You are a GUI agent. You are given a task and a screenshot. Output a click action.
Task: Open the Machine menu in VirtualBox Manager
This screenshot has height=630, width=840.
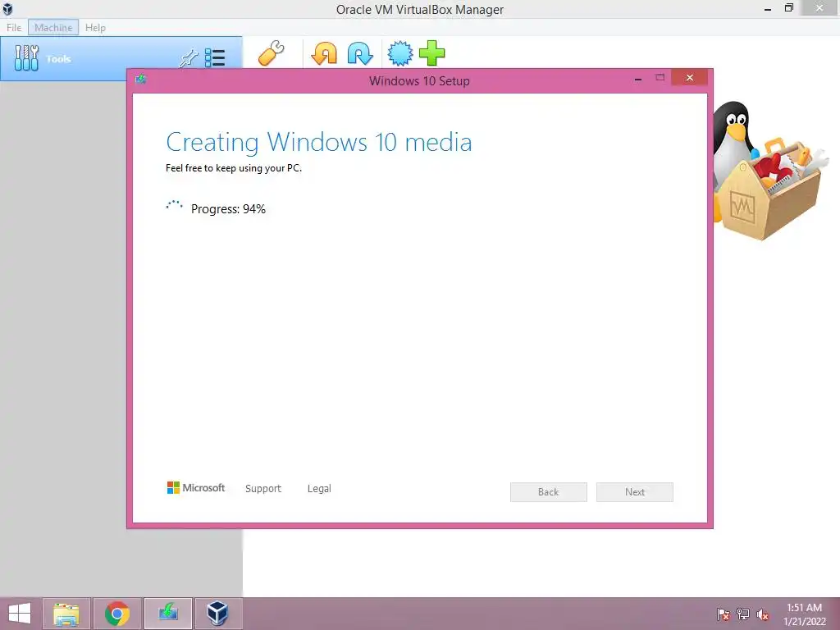click(x=53, y=27)
